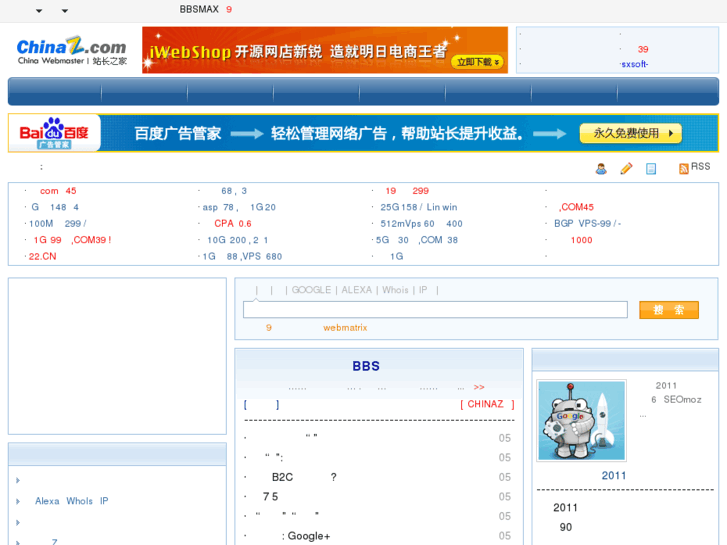The height and width of the screenshot is (545, 727).
Task: Click the 'IP' sidebar link
Action: 104,501
